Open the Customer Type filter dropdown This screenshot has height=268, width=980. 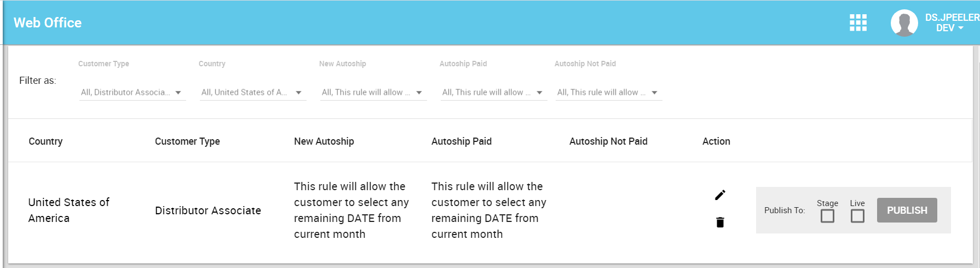(x=132, y=93)
